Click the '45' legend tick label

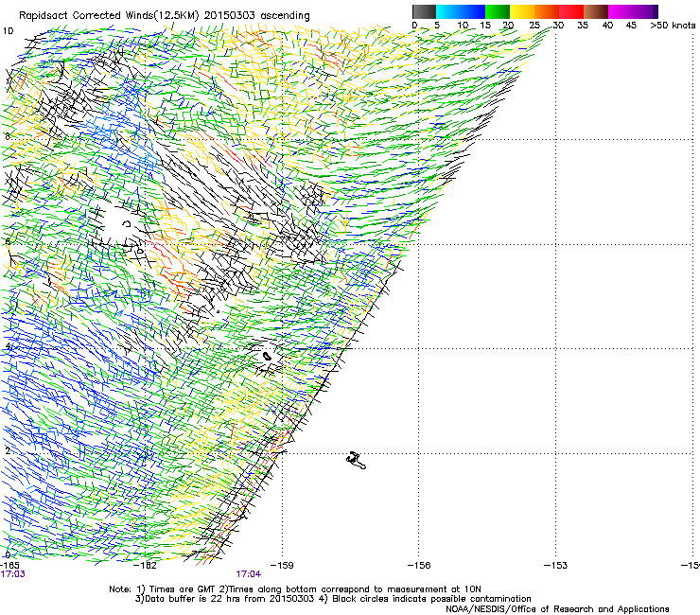pos(631,26)
